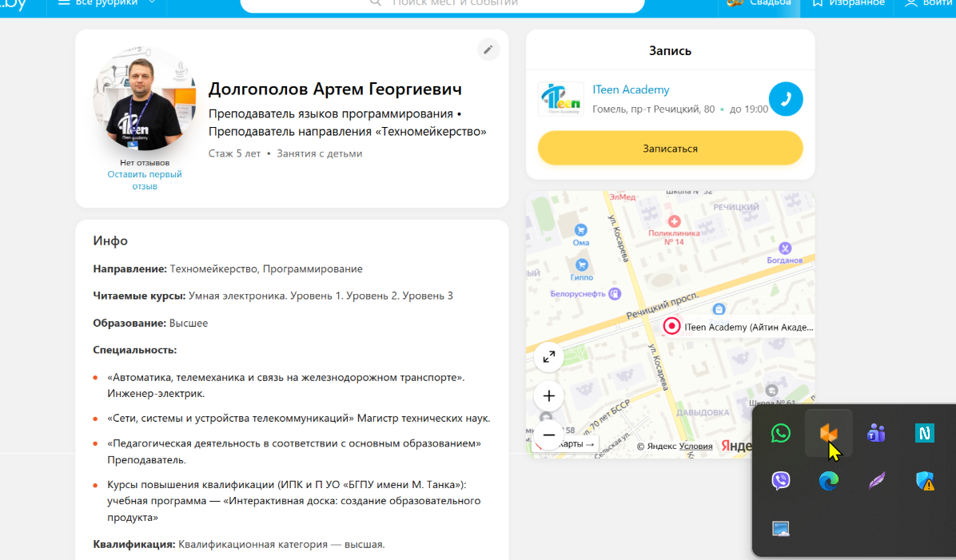The image size is (956, 560).
Task: Open Windows Security warning shield icon
Action: point(924,481)
